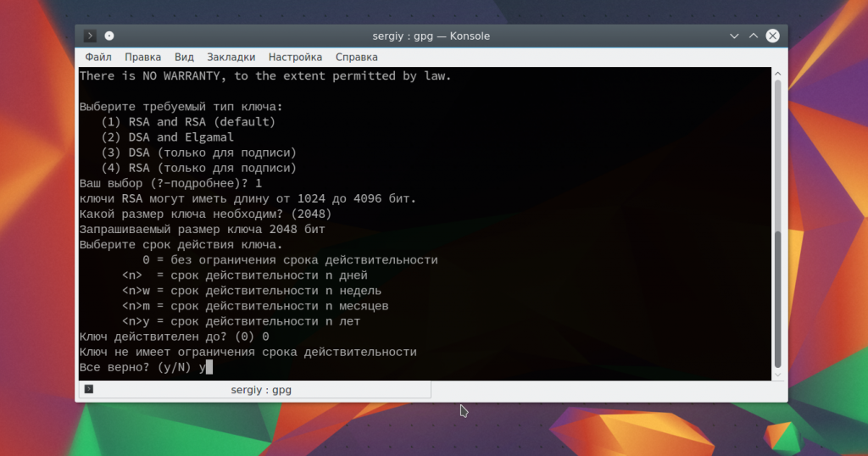Click the scrollbar down arrow
The height and width of the screenshot is (456, 868).
(x=778, y=375)
